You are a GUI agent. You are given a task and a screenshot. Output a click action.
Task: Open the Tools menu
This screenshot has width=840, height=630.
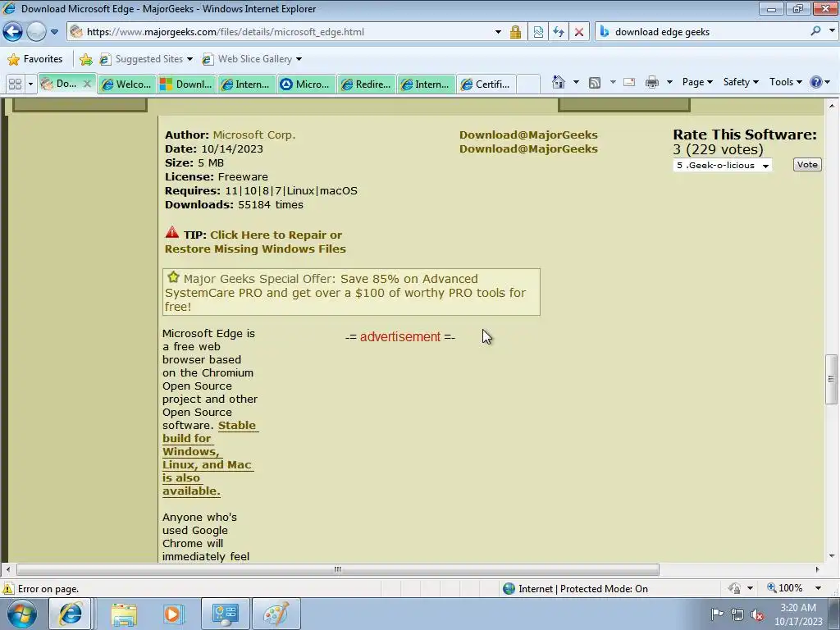tap(785, 82)
